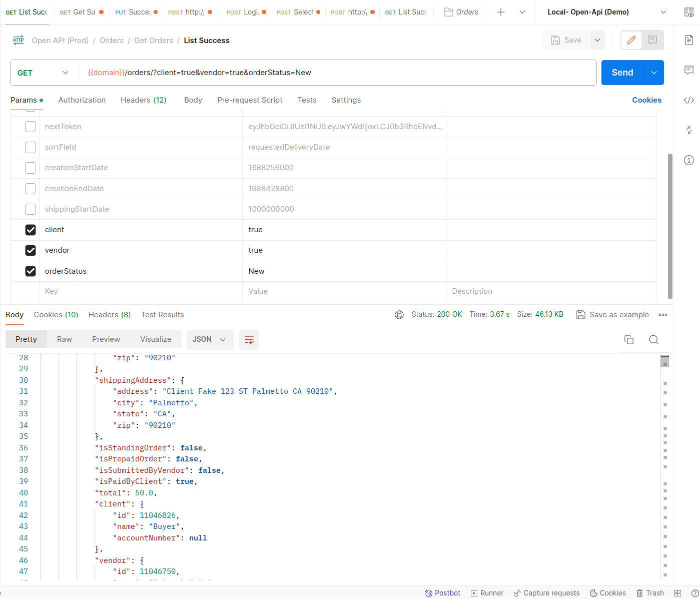
Task: Open the response more options menu
Action: point(663,315)
